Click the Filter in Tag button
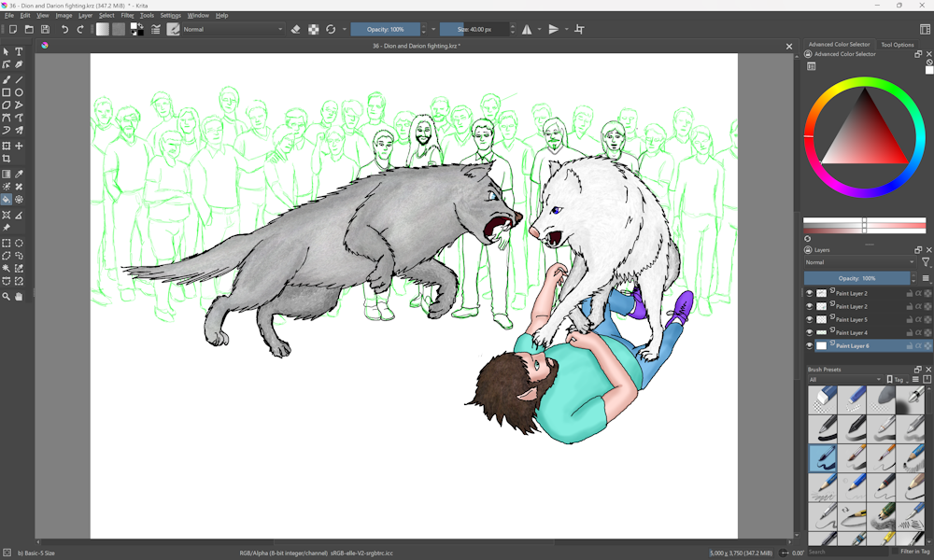934x560 pixels. (x=914, y=552)
